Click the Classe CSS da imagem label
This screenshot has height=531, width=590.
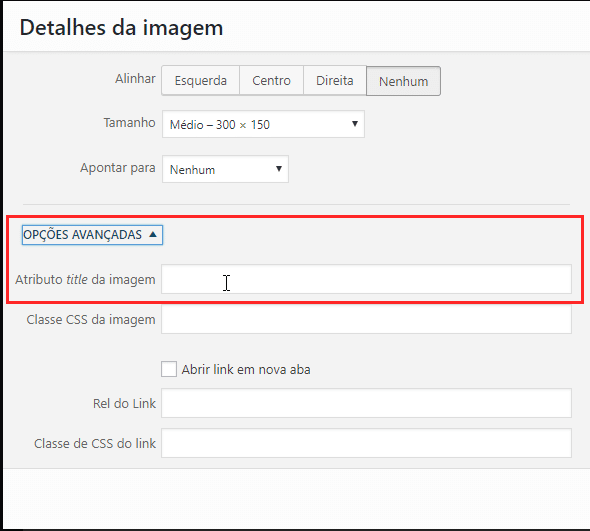click(x=91, y=320)
